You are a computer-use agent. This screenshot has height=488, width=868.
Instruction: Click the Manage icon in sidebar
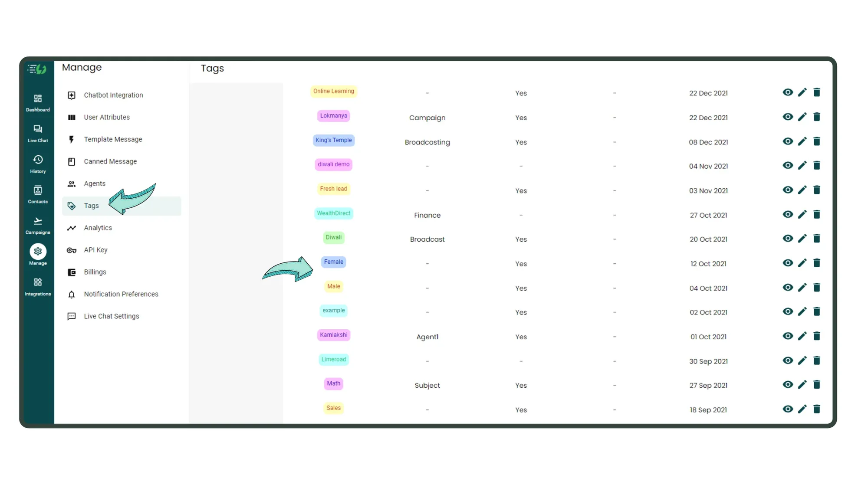pos(38,252)
